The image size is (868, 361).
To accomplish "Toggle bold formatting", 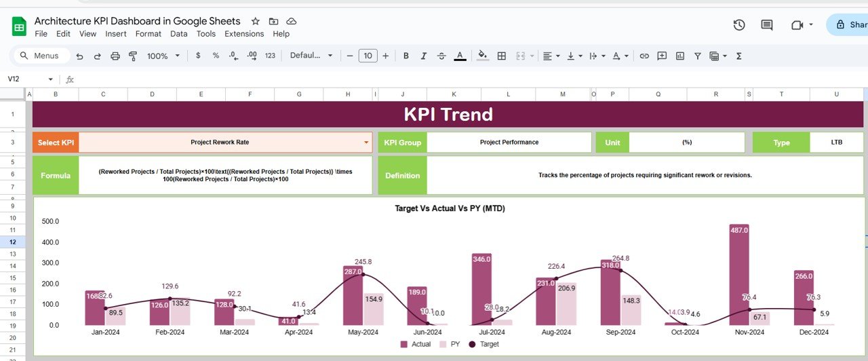I will (x=406, y=56).
